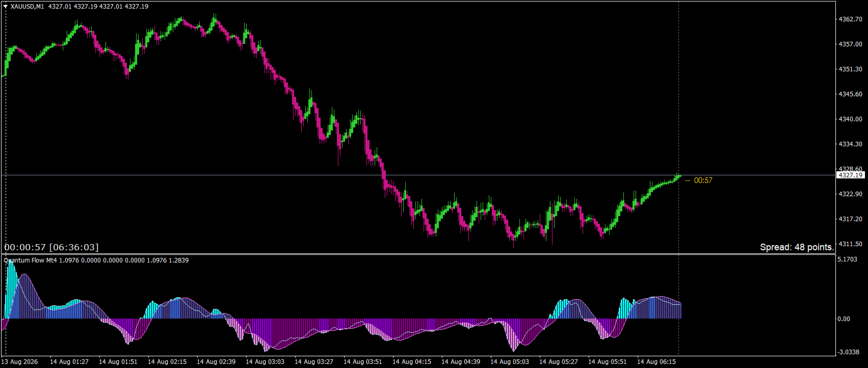Click the yellow candle countdown 00:57

pos(703,180)
